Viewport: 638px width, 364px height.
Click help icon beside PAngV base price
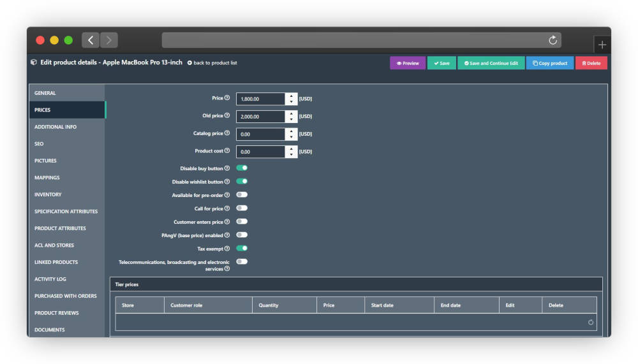pyautogui.click(x=227, y=235)
